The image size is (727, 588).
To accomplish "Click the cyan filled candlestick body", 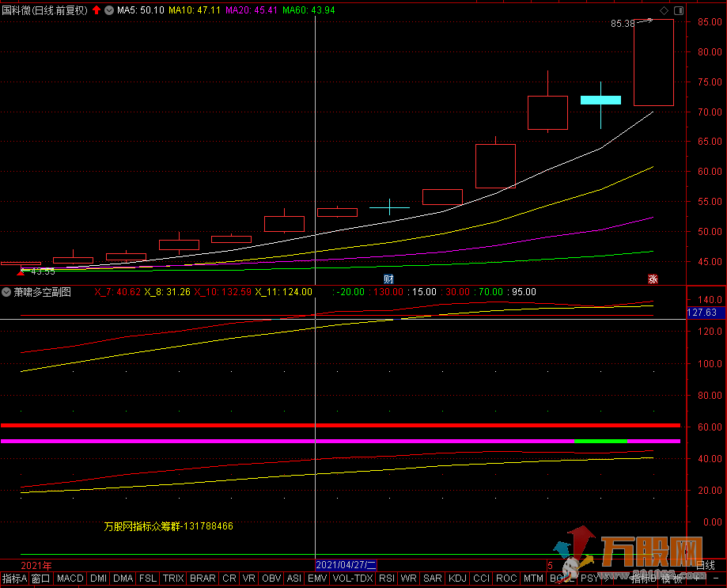I will click(x=600, y=100).
